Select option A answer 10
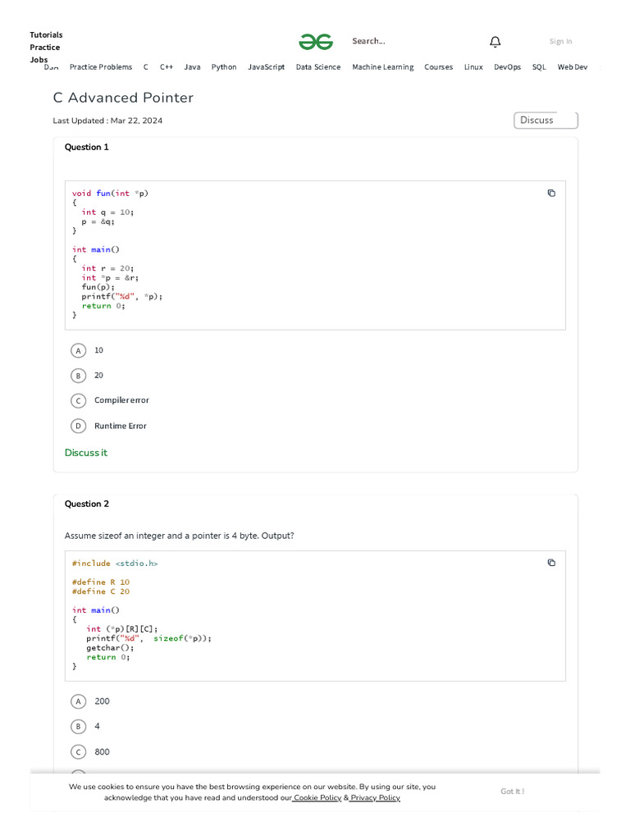This screenshot has width=630, height=840. point(78,350)
